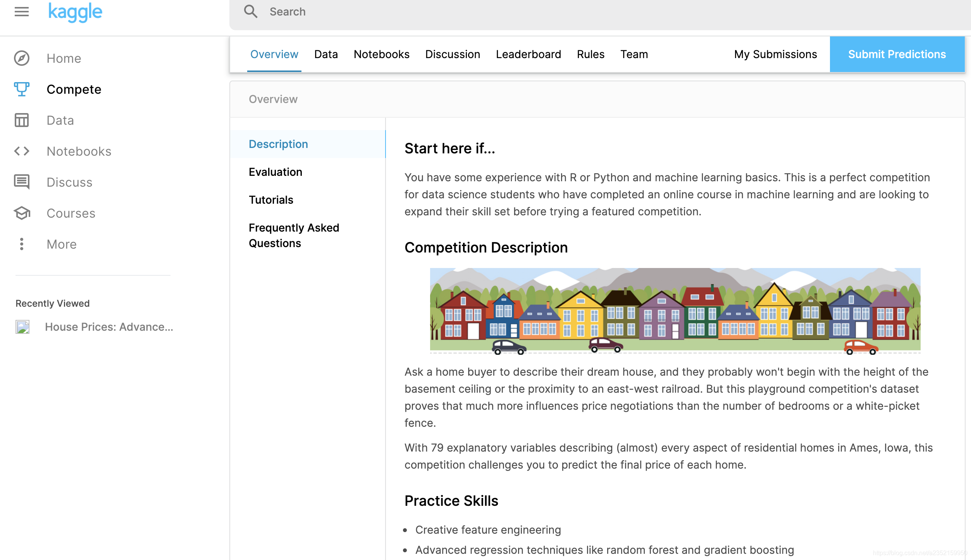Click the Notebooks code brackets icon
971x560 pixels.
[22, 151]
